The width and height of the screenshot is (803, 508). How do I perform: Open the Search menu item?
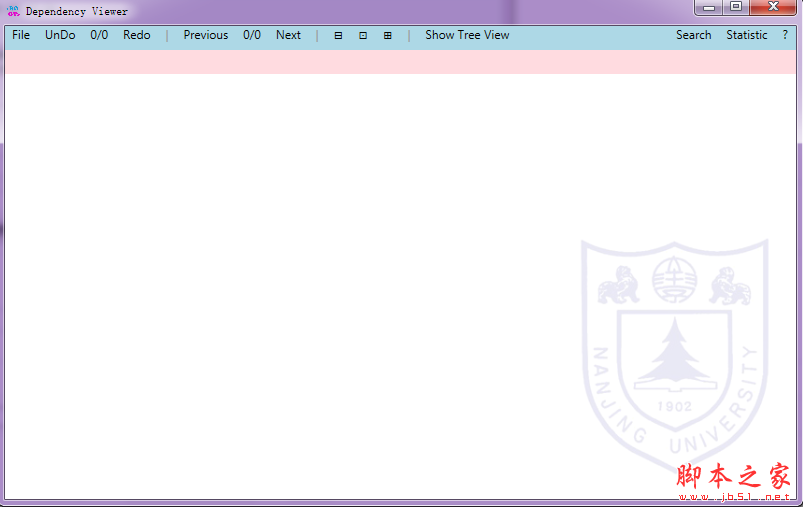(693, 35)
